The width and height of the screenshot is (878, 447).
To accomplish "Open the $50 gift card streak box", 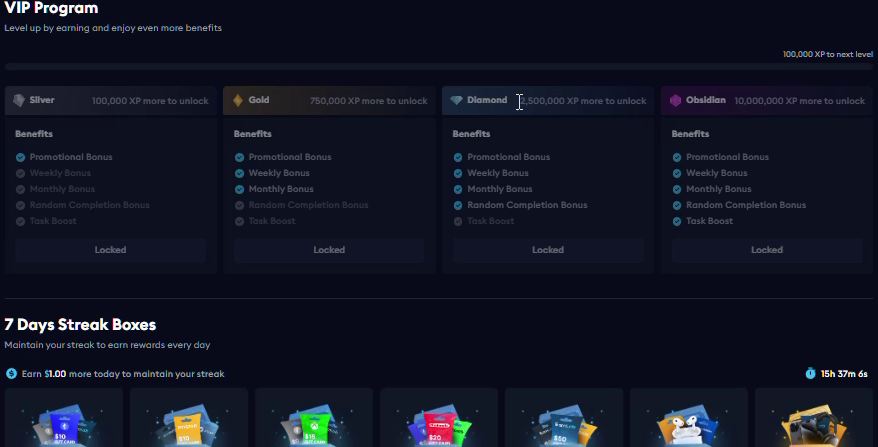I will pos(564,417).
